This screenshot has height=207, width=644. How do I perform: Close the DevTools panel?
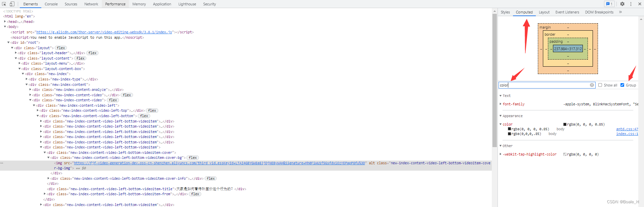tap(640, 4)
